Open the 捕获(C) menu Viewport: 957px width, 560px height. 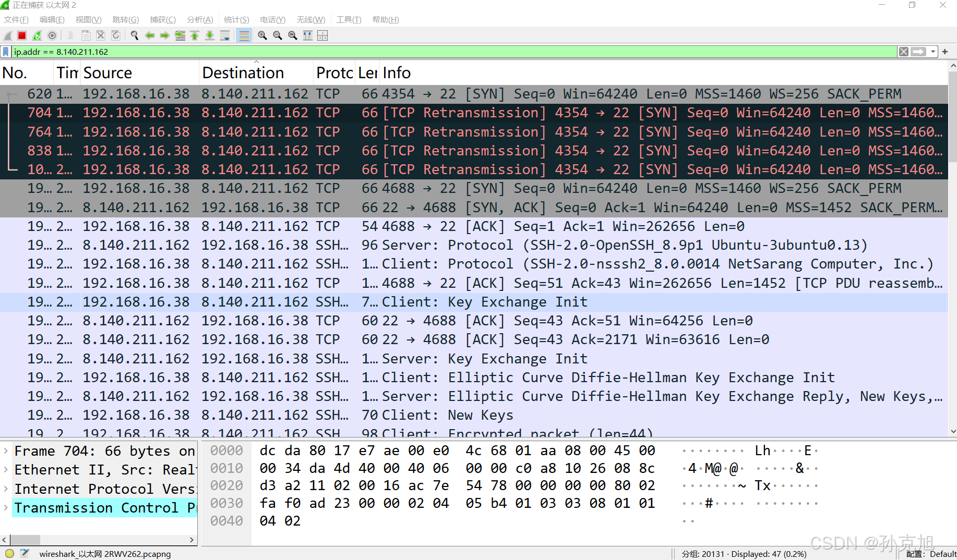click(163, 20)
